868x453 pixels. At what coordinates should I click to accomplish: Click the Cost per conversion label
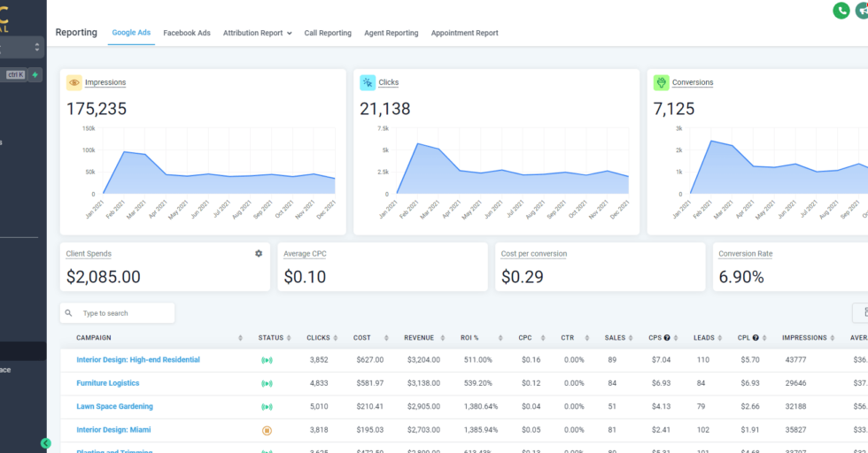click(533, 254)
